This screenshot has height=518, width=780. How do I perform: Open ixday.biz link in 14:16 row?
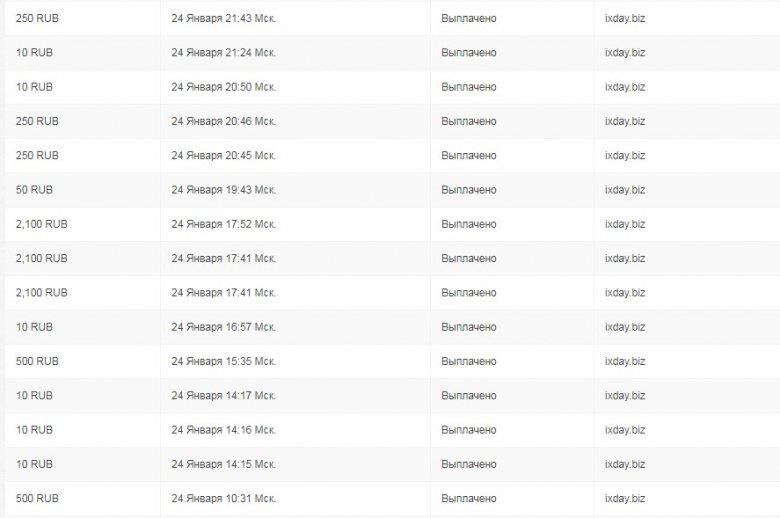coord(625,430)
